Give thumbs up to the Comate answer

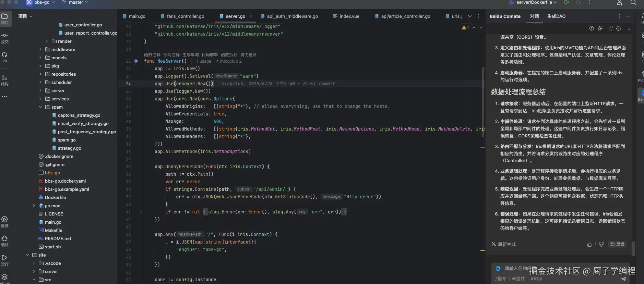pyautogui.click(x=589, y=244)
